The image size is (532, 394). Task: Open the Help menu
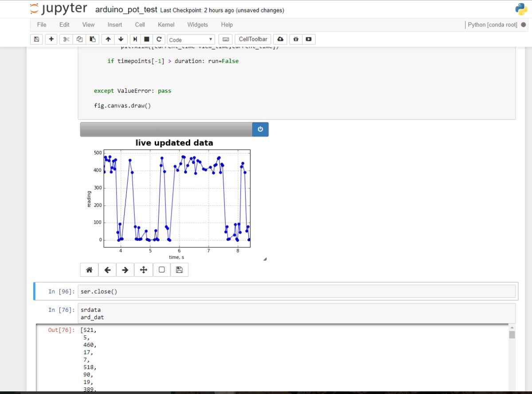(x=227, y=24)
